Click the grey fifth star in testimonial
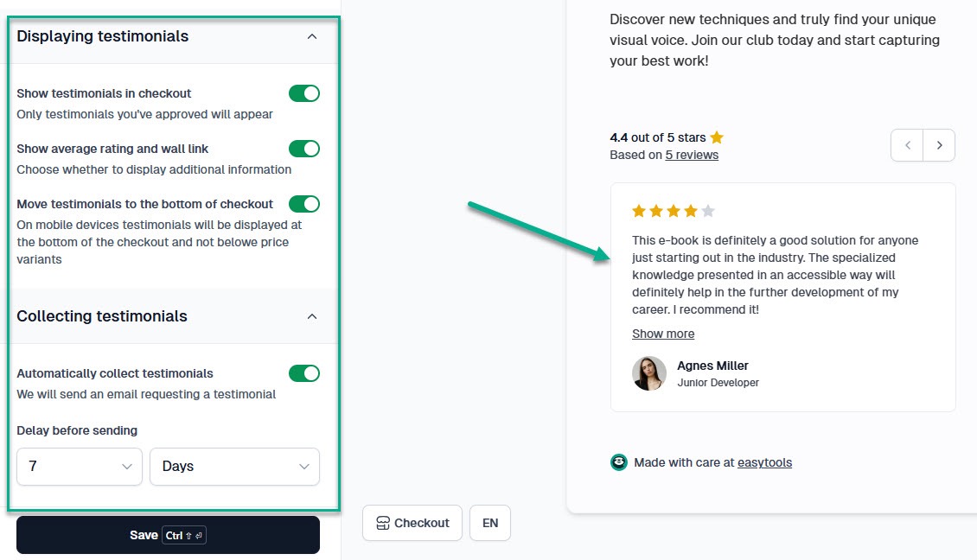 [x=708, y=211]
